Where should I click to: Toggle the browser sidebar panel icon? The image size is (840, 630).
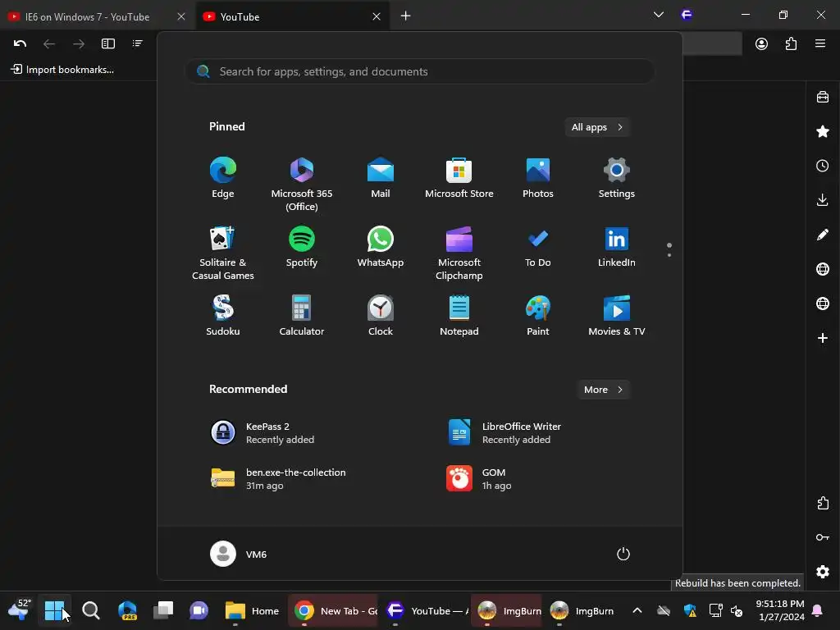(x=108, y=43)
